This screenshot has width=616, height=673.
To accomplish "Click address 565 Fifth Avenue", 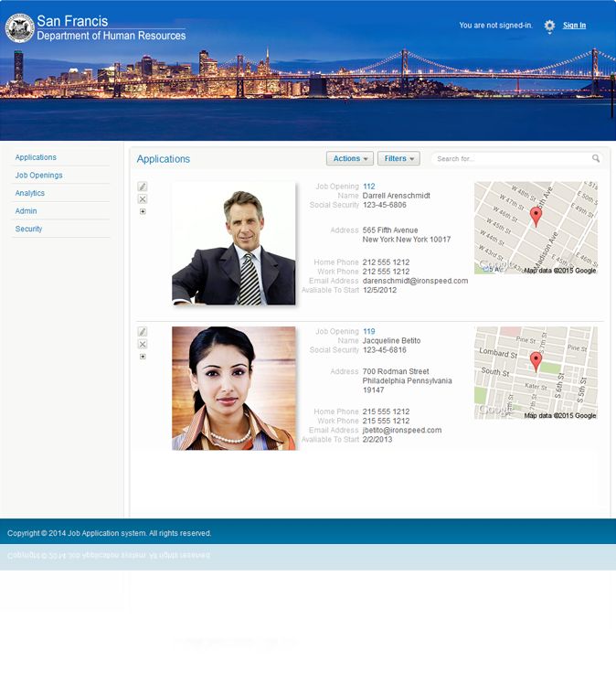I will [390, 230].
